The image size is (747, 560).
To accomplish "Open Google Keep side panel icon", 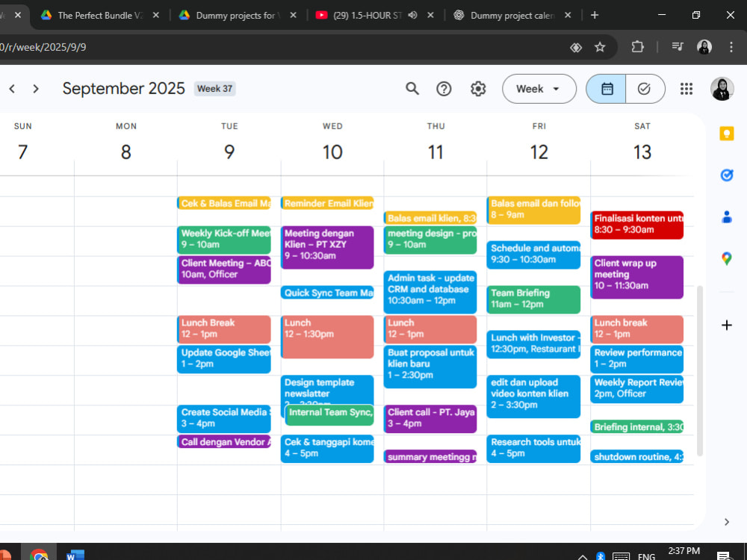I will coord(727,134).
